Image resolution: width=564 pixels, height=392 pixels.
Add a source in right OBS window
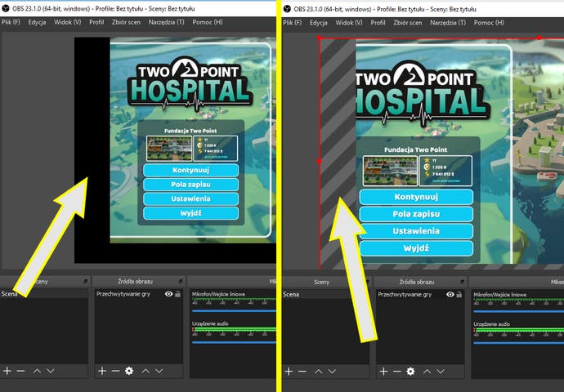[x=383, y=371]
